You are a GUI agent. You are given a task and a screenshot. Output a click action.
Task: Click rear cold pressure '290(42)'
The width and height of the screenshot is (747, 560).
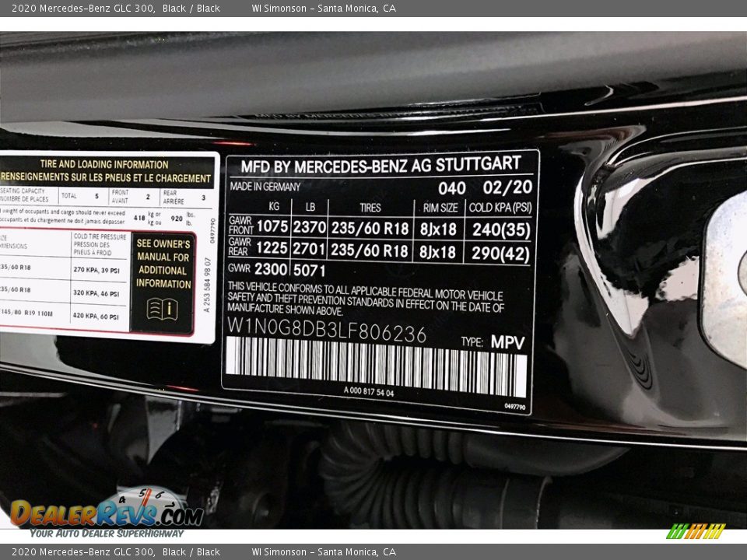[500, 254]
